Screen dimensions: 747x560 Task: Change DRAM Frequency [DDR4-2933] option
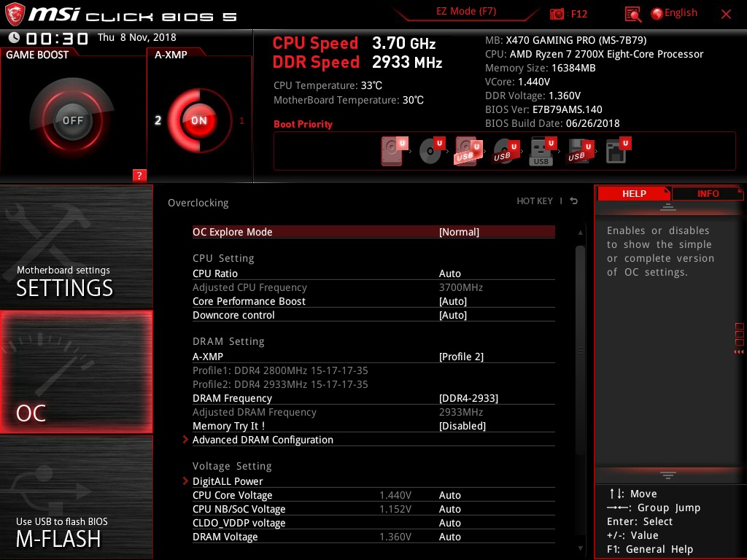point(468,397)
